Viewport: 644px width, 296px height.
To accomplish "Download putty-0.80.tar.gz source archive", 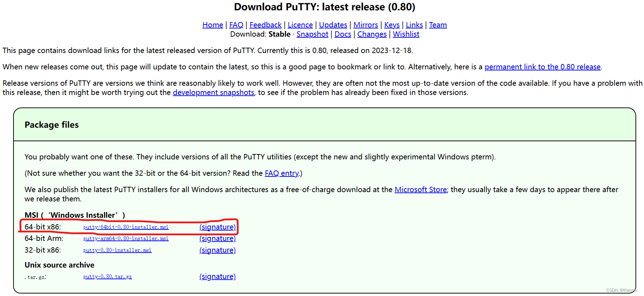I will (107, 276).
